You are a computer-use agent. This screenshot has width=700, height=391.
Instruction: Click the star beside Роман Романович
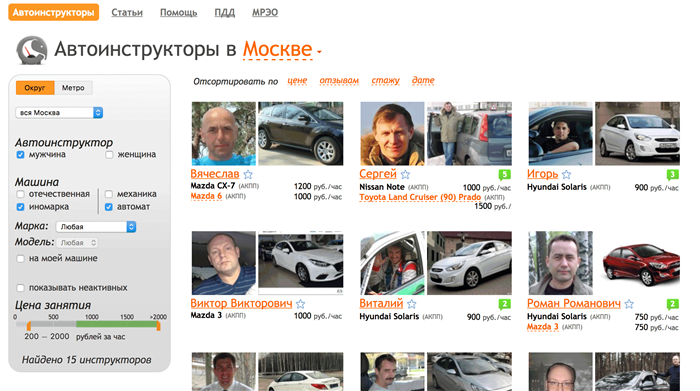point(629,304)
